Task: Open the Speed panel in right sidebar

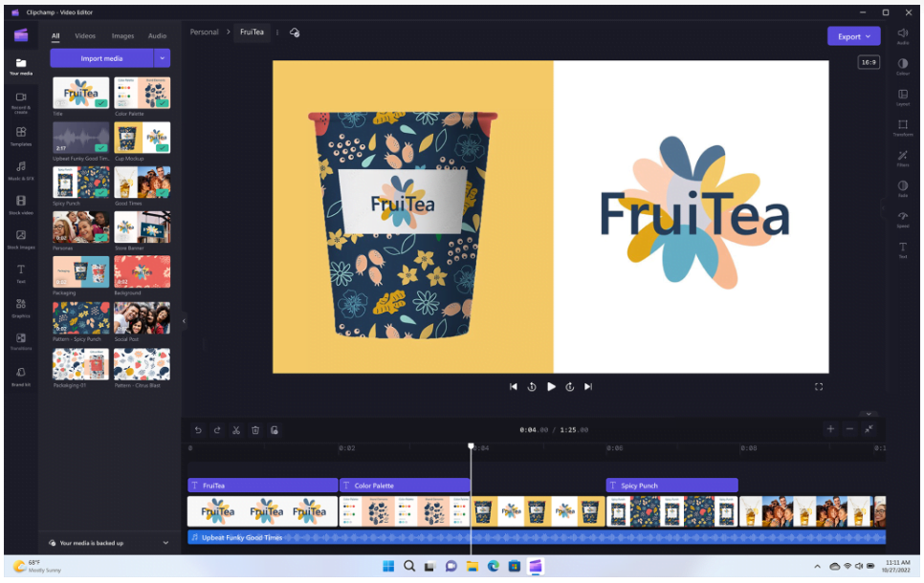Action: tap(902, 220)
